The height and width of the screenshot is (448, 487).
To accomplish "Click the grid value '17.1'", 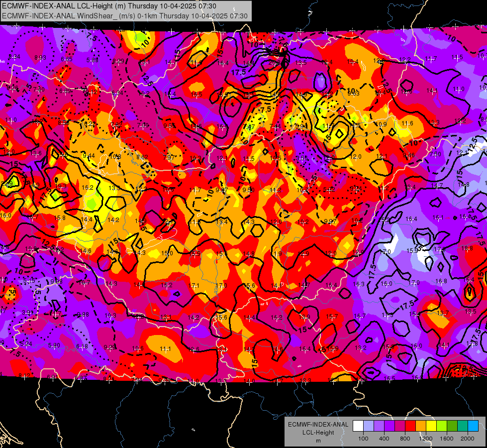I will click(x=194, y=285).
